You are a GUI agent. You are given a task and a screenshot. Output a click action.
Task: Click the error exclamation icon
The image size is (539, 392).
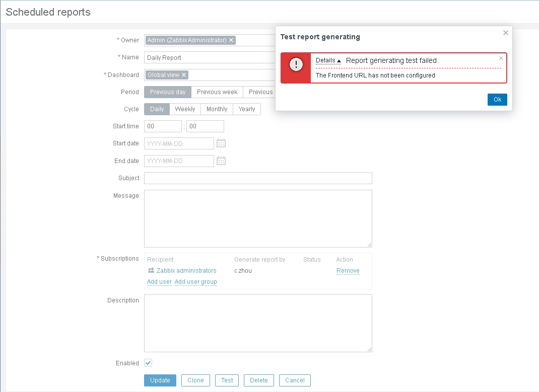(296, 64)
